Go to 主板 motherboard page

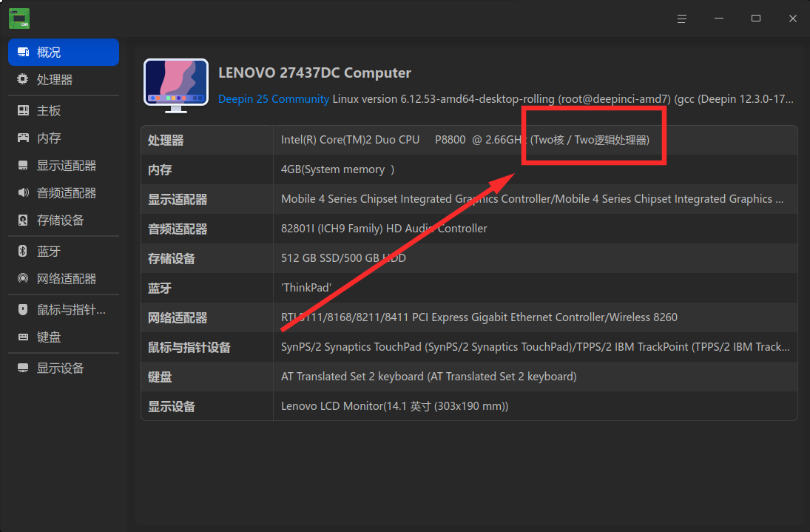[x=64, y=110]
